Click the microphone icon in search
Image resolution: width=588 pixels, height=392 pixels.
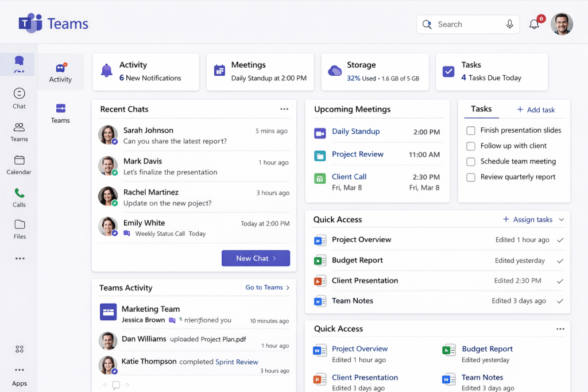point(509,24)
